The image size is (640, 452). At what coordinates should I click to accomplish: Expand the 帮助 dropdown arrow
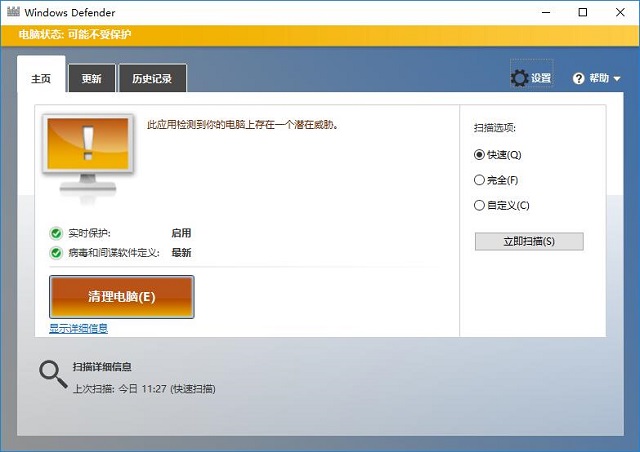click(x=617, y=79)
